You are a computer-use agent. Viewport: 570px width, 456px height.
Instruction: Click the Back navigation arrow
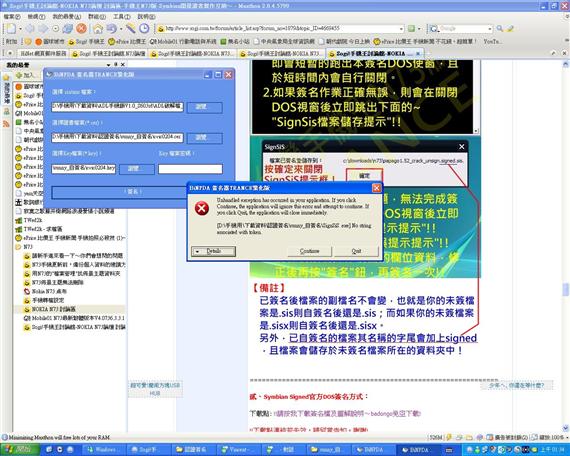[31, 28]
